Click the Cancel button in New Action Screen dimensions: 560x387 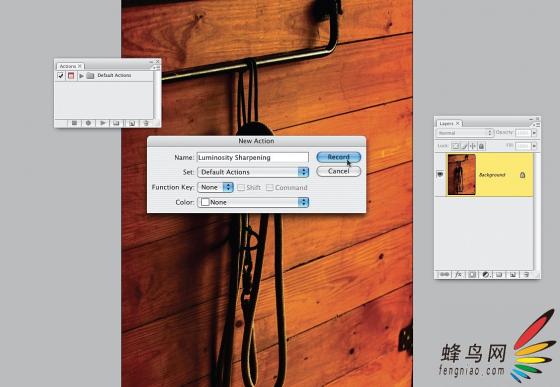(x=339, y=171)
